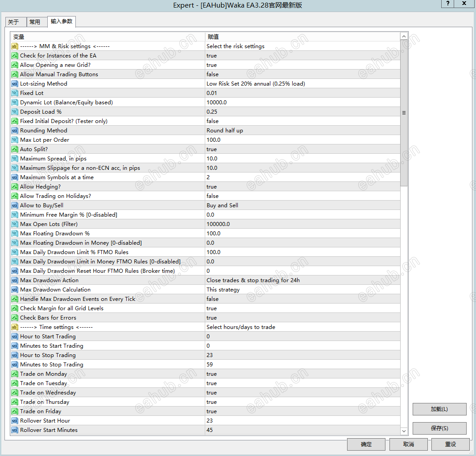Select the Max Daily Drawdown Reset Hour FTMO Rules row

coord(205,271)
